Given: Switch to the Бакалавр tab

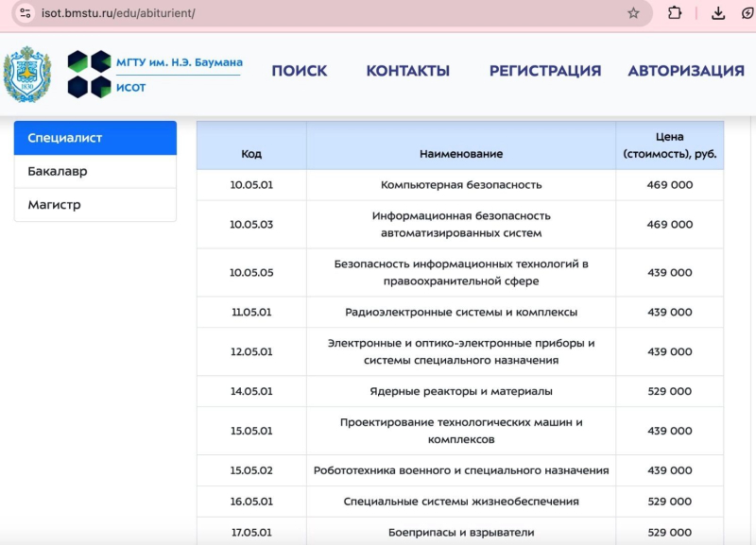Looking at the screenshot, I should tap(94, 172).
